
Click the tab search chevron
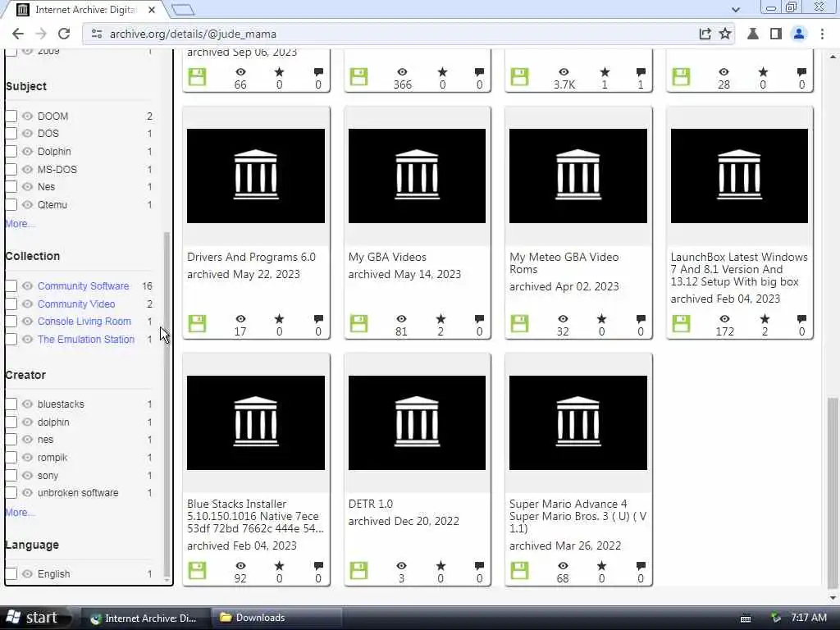coord(736,10)
